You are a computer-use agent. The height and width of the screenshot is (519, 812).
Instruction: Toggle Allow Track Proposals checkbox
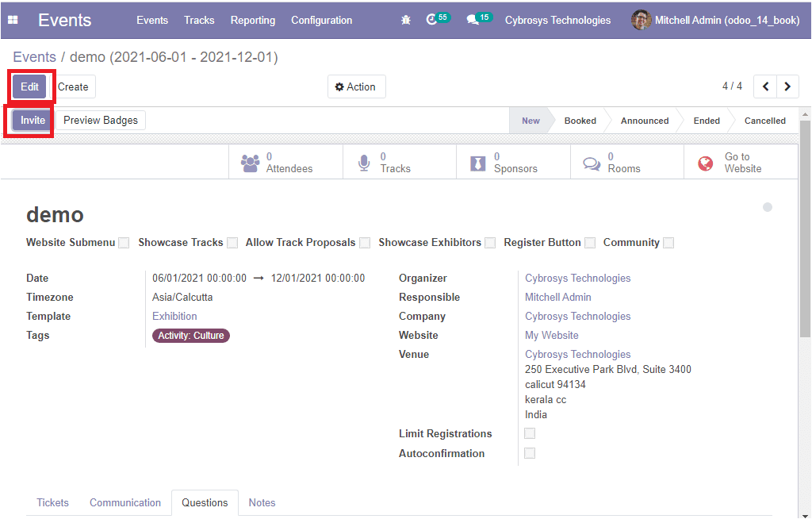365,243
